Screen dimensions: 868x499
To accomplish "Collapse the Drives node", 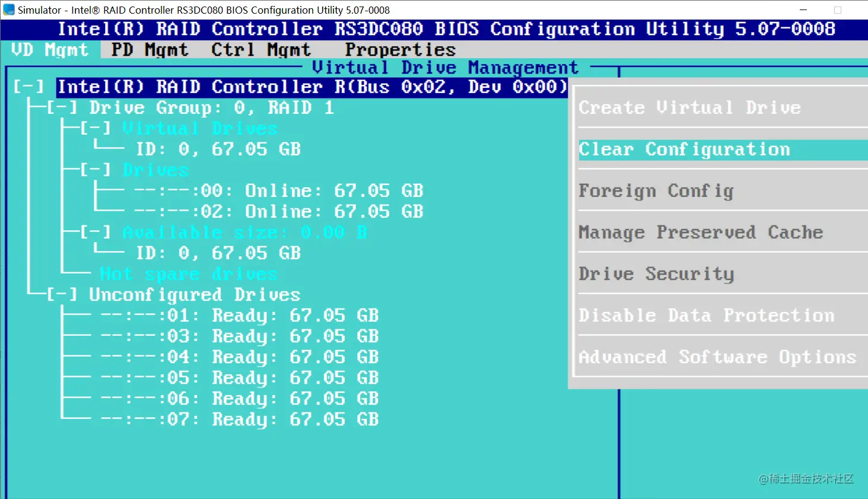I will tap(95, 170).
